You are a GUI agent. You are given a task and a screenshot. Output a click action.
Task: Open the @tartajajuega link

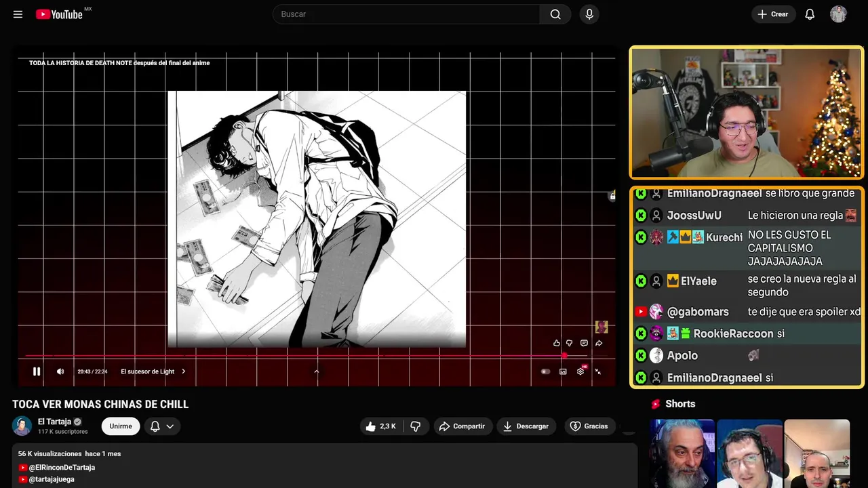pos(52,479)
